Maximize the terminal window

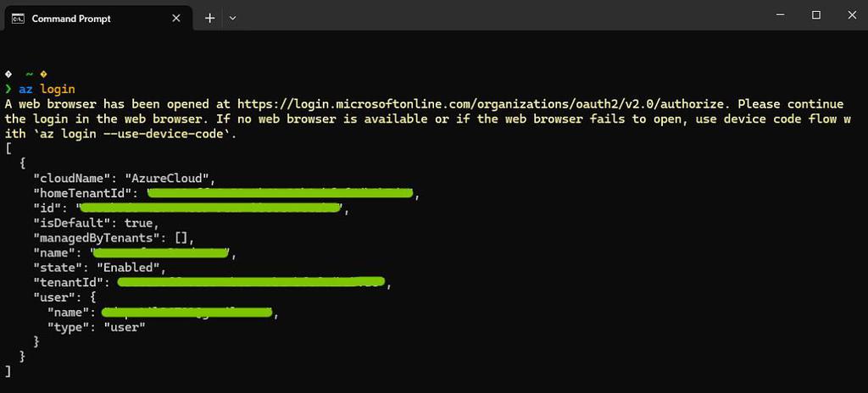pos(816,15)
